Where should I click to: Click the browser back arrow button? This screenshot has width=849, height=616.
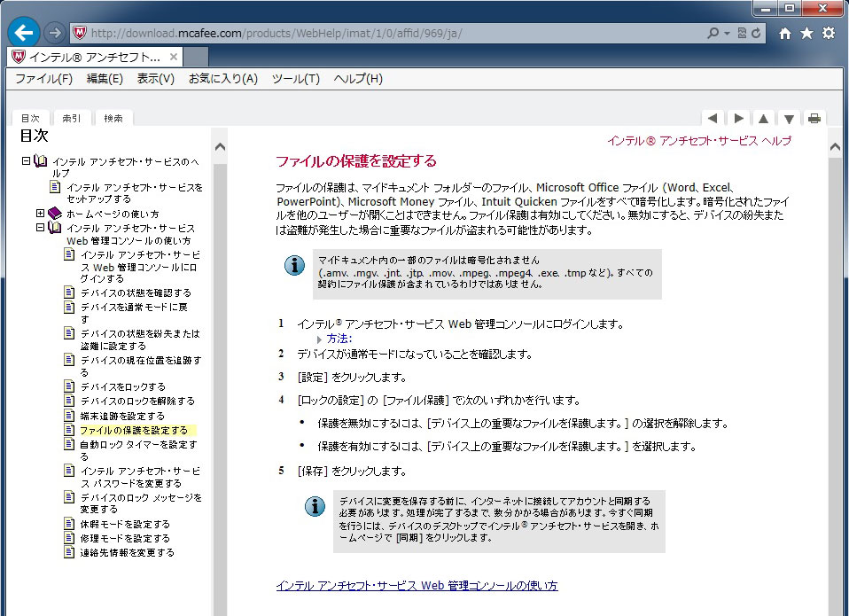pyautogui.click(x=24, y=33)
